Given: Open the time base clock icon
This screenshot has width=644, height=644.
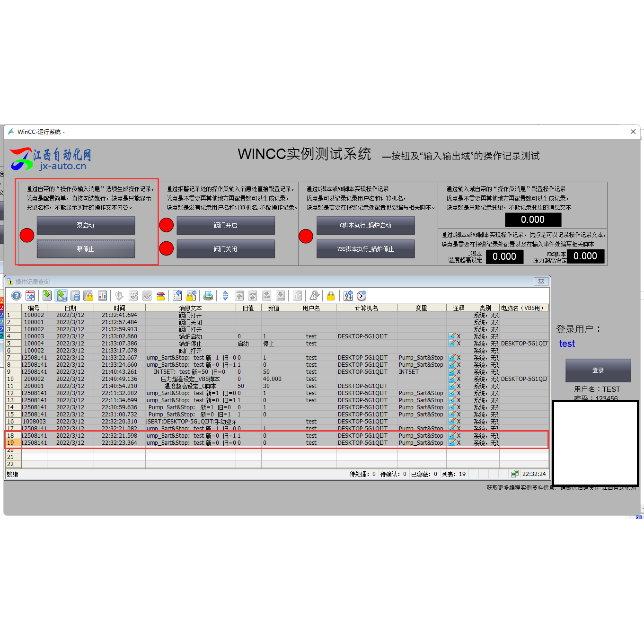Looking at the screenshot, I should coord(362,296).
